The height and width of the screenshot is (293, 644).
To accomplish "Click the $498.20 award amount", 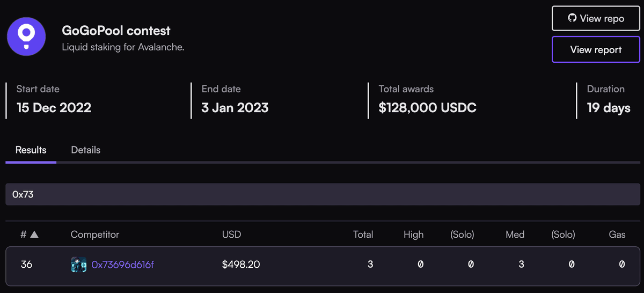I will click(x=241, y=265).
